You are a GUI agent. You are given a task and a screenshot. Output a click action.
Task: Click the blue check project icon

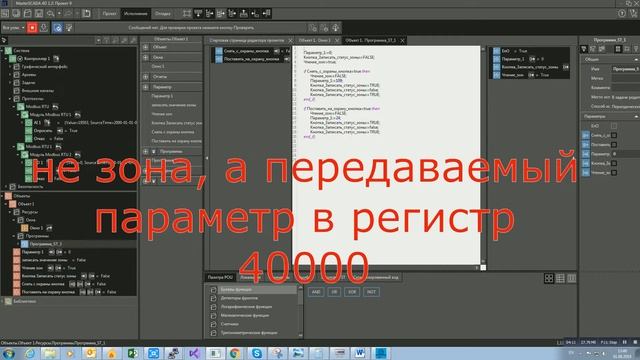58,28
